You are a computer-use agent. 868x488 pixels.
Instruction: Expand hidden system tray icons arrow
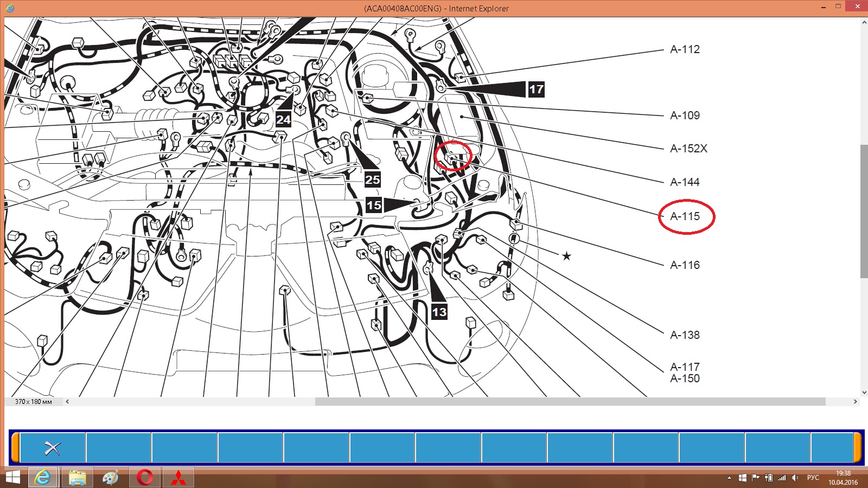pyautogui.click(x=729, y=478)
